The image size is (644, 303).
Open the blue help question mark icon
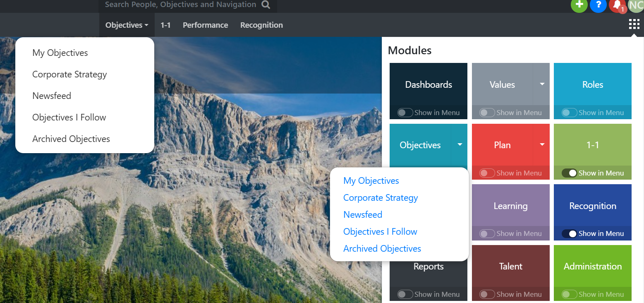598,5
